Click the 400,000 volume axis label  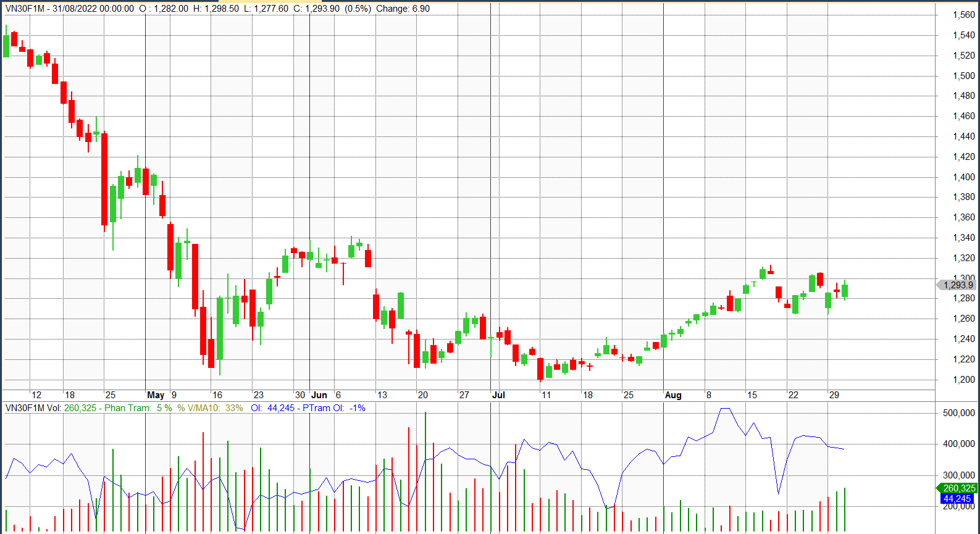coord(959,444)
